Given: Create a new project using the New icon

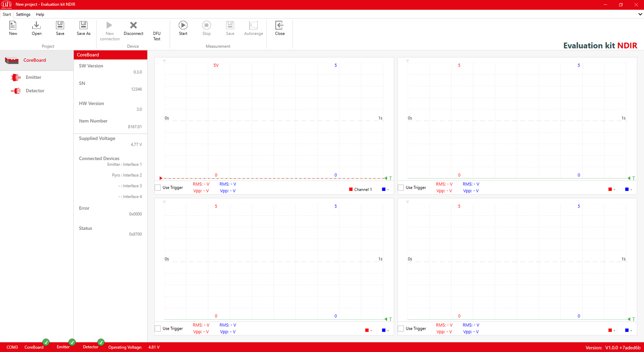Looking at the screenshot, I should [13, 28].
